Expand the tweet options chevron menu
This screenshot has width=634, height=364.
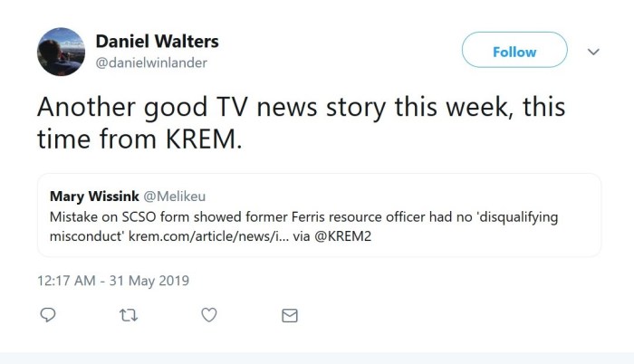tap(594, 52)
